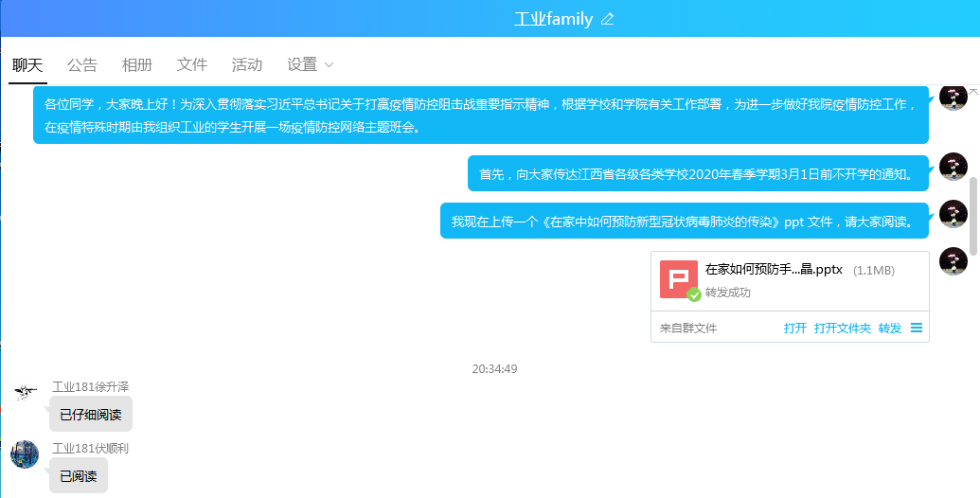Open the 相册 tab
The image size is (980, 498).
click(137, 64)
